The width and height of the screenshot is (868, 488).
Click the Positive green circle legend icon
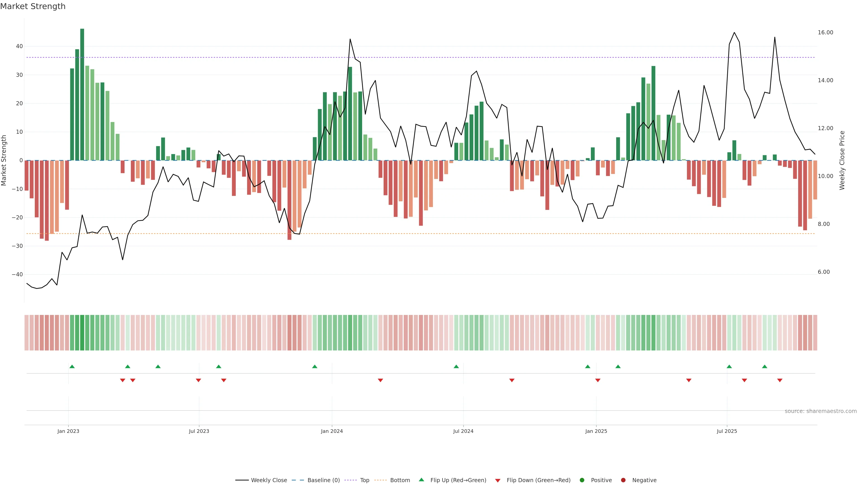582,480
